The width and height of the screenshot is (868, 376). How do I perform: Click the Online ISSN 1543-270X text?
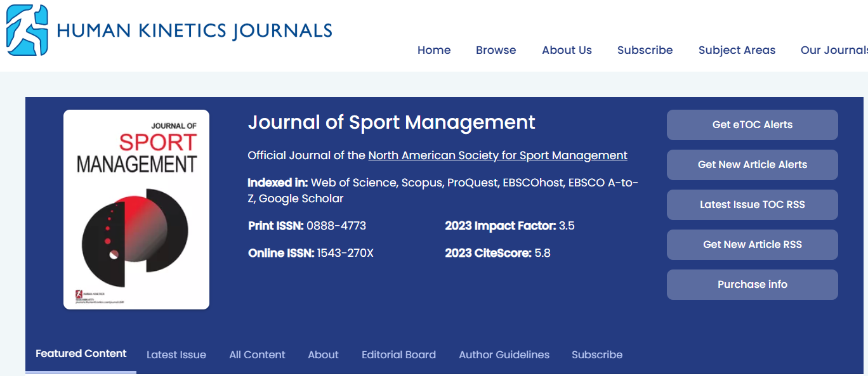tap(311, 253)
